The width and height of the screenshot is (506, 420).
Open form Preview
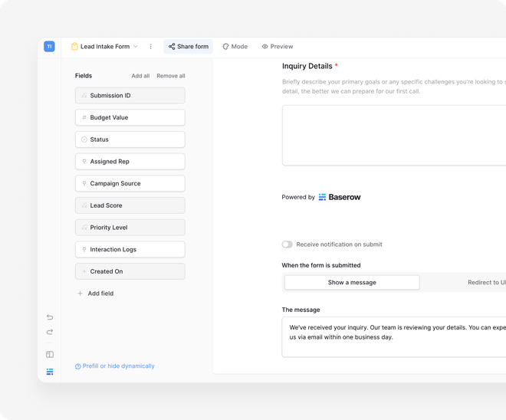(277, 47)
